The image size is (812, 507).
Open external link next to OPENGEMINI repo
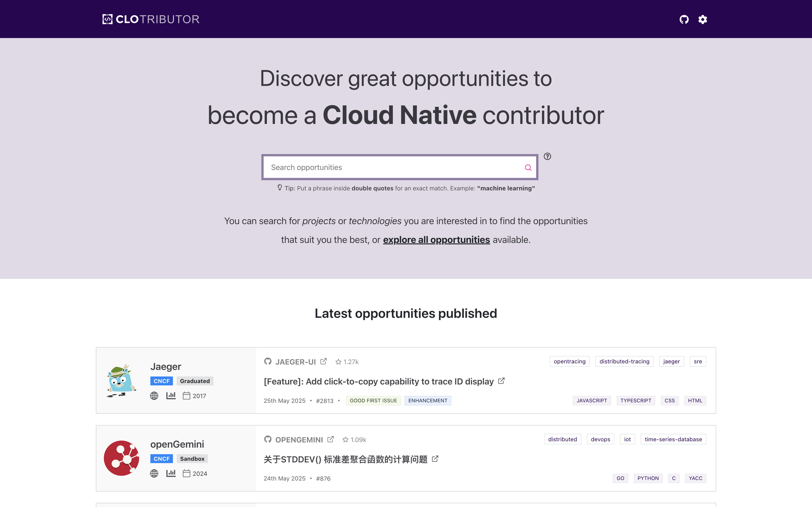click(331, 439)
